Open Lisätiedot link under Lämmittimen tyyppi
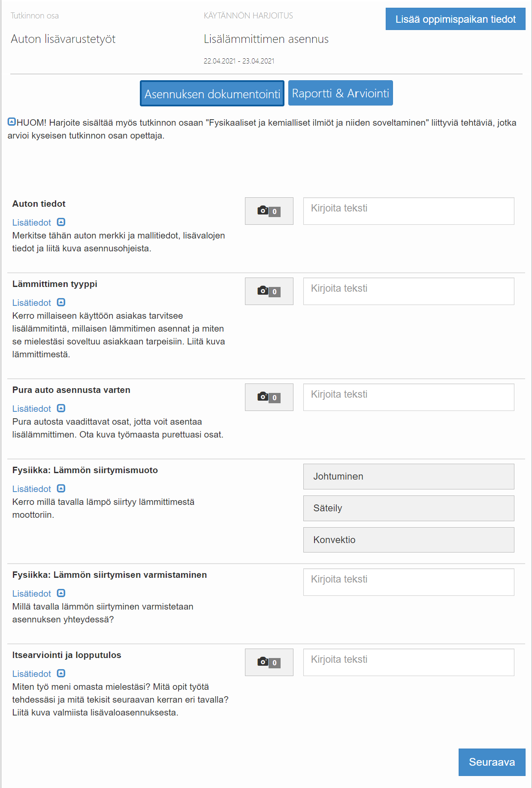Viewport: 532px width, 788px height. click(x=32, y=303)
